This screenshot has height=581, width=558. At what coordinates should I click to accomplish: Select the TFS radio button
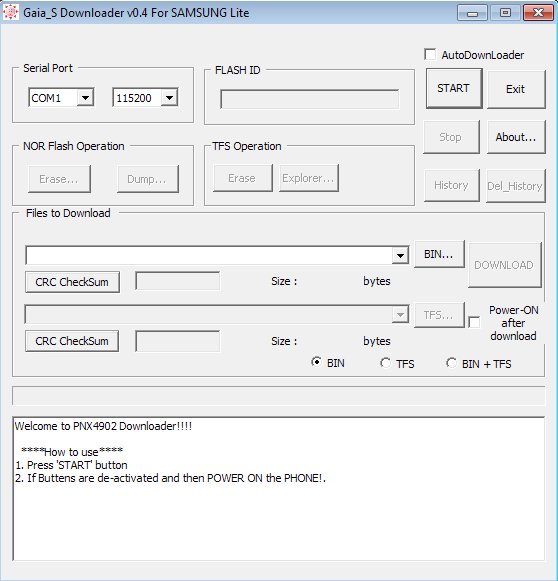pyautogui.click(x=385, y=363)
